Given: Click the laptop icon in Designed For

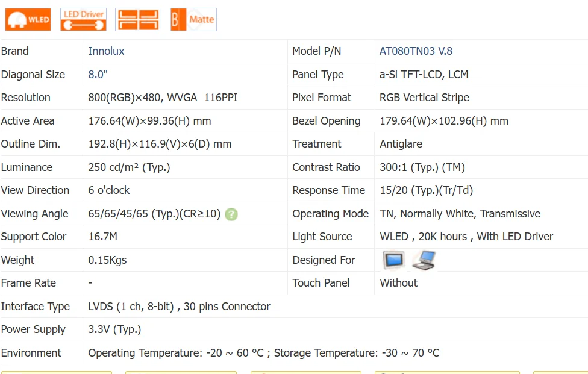Looking at the screenshot, I should [x=424, y=260].
